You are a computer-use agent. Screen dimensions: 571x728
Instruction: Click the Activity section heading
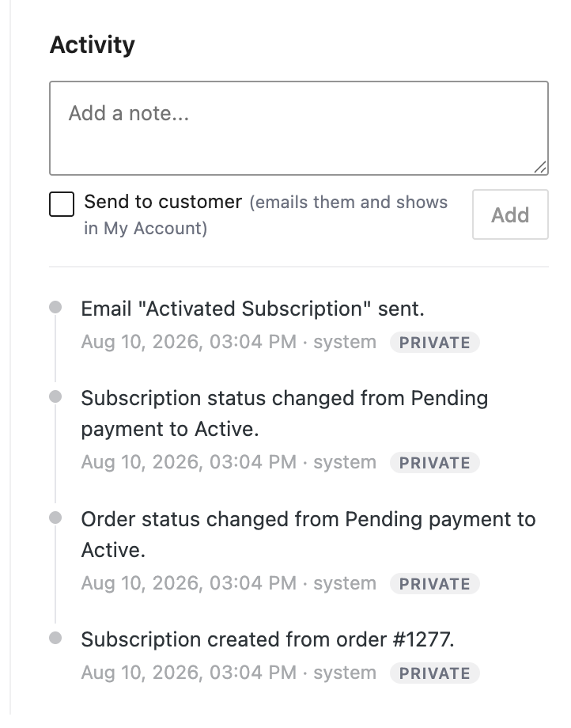(x=93, y=45)
